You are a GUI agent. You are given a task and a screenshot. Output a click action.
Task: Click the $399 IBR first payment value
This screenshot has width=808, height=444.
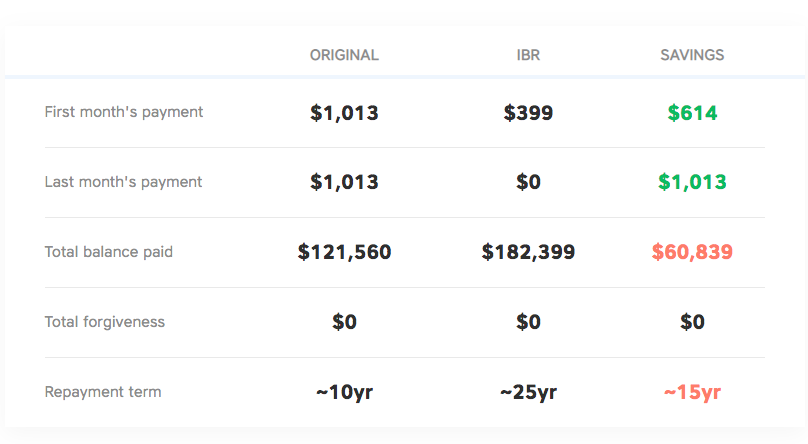528,113
